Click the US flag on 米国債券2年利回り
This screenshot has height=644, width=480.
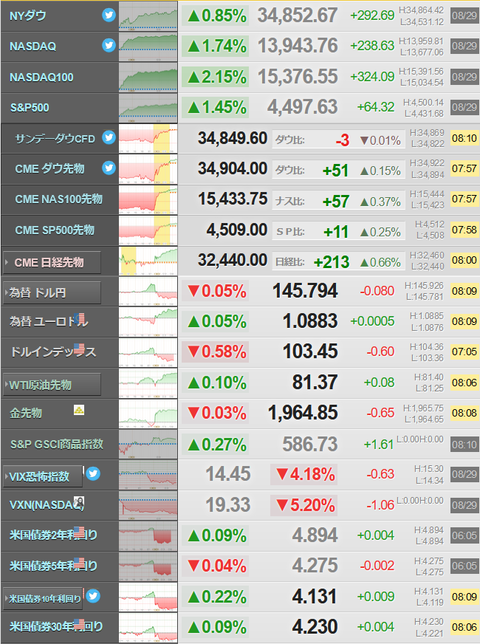tap(79, 532)
